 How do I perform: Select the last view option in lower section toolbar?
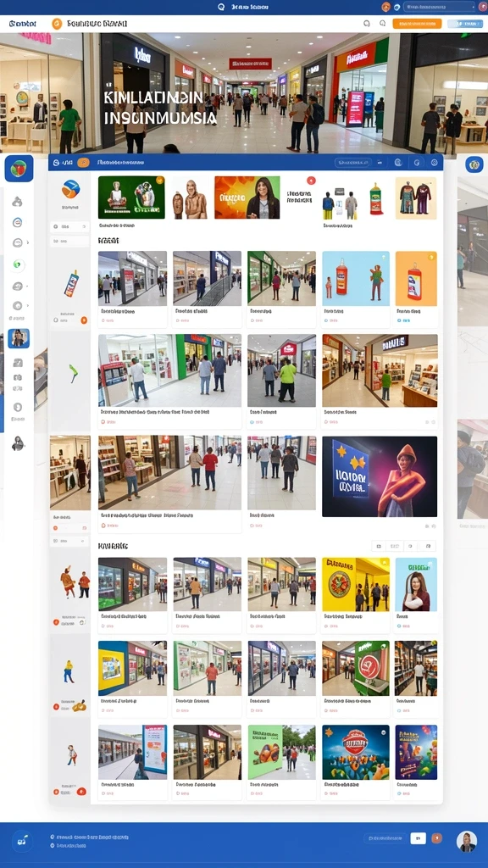(428, 547)
